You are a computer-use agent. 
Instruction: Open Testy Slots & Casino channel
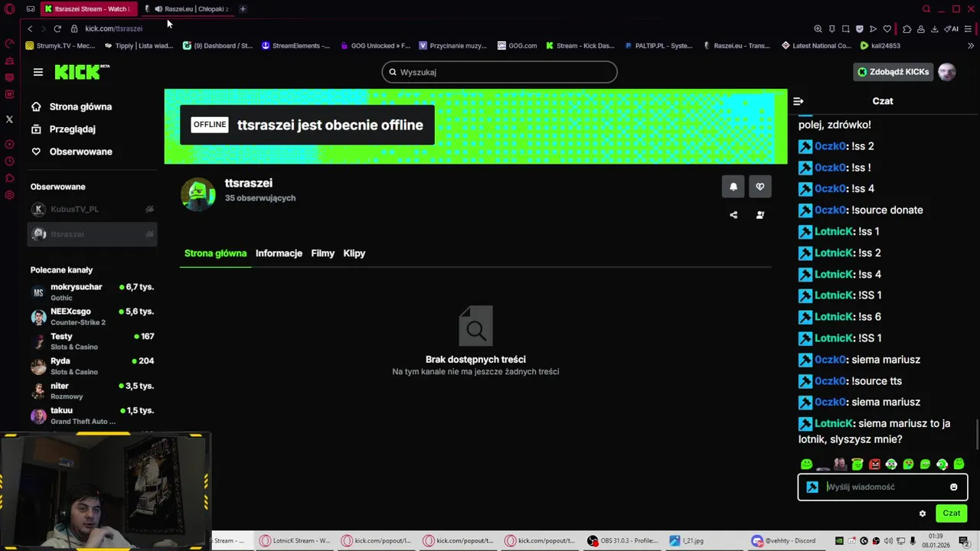click(x=92, y=341)
